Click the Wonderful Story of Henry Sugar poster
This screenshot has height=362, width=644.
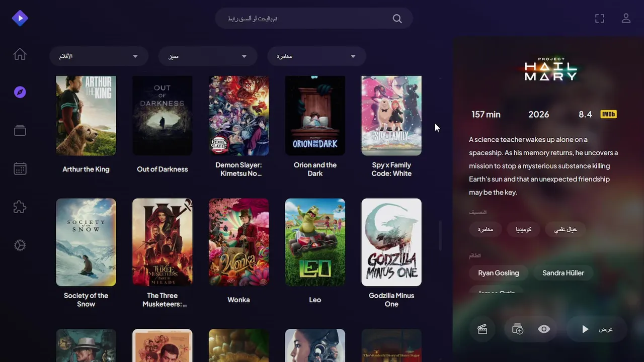pyautogui.click(x=391, y=345)
